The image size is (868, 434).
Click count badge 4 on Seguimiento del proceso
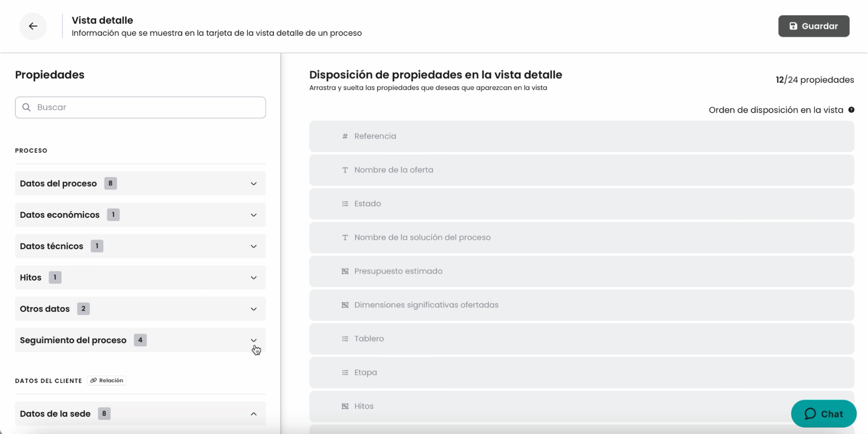click(x=140, y=340)
